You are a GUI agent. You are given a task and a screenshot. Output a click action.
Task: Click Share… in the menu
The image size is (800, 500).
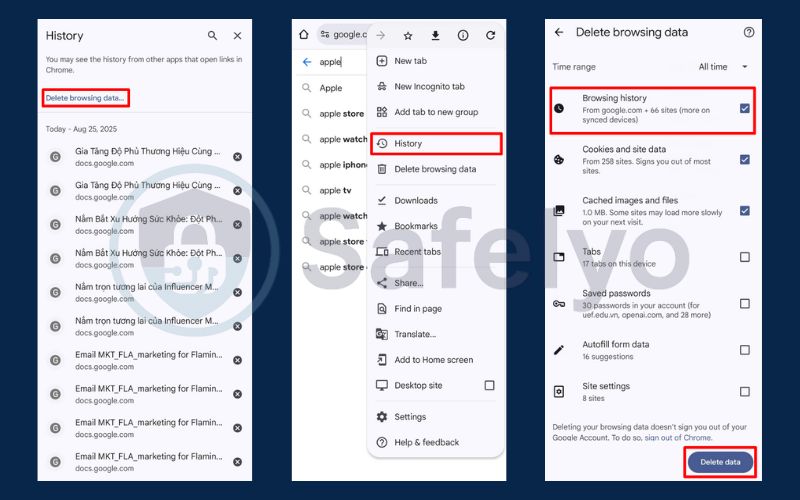[436, 283]
